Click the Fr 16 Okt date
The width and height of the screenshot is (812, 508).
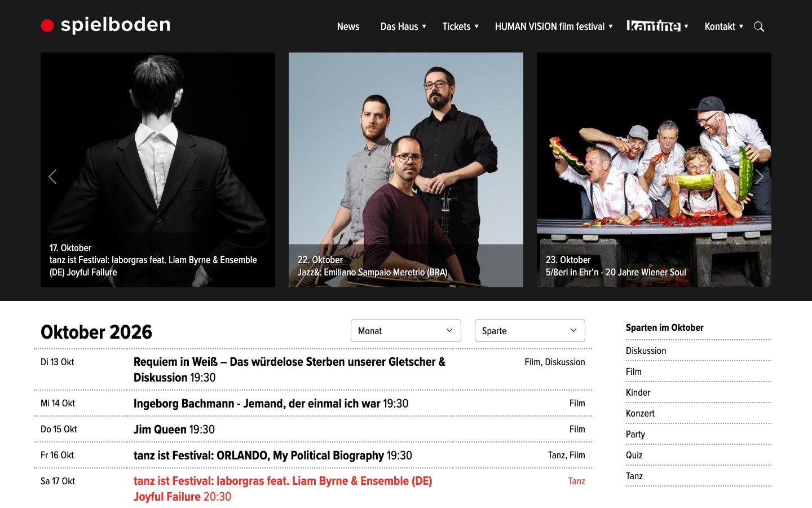57,455
